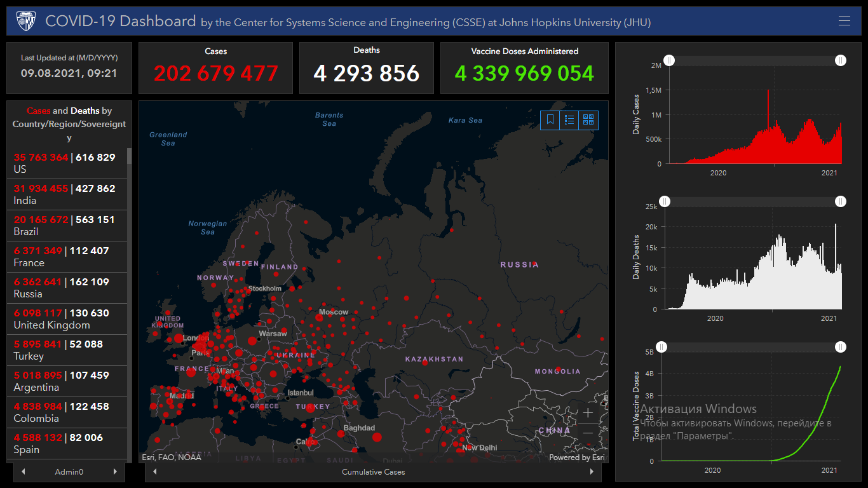Click the previous arrow beside Admin0
Image resolution: width=868 pixels, height=488 pixels.
24,472
